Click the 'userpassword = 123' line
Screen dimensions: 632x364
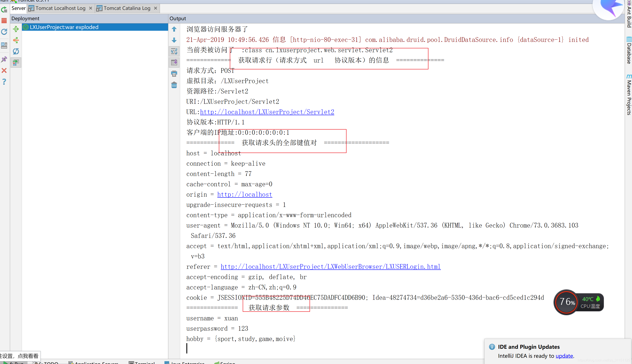217,329
